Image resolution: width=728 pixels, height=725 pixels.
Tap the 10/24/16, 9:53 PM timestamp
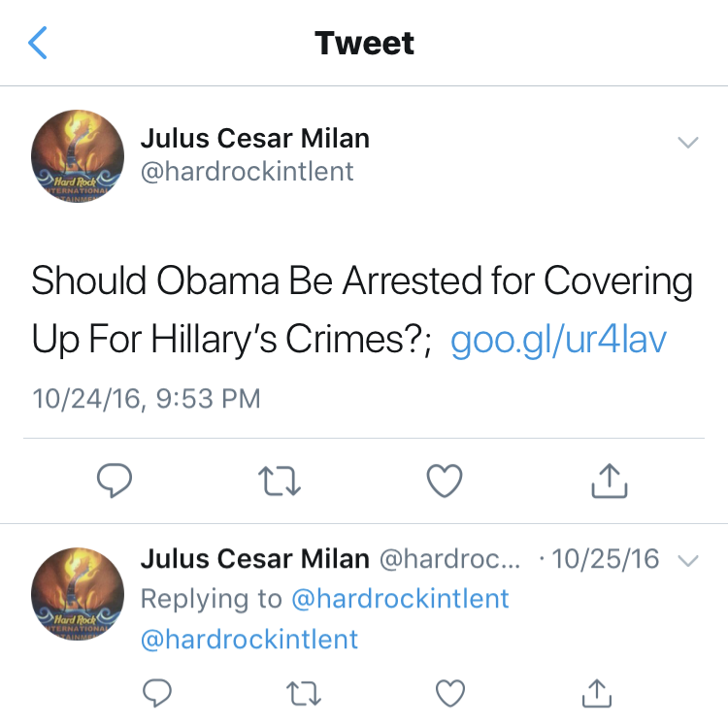coord(147,399)
